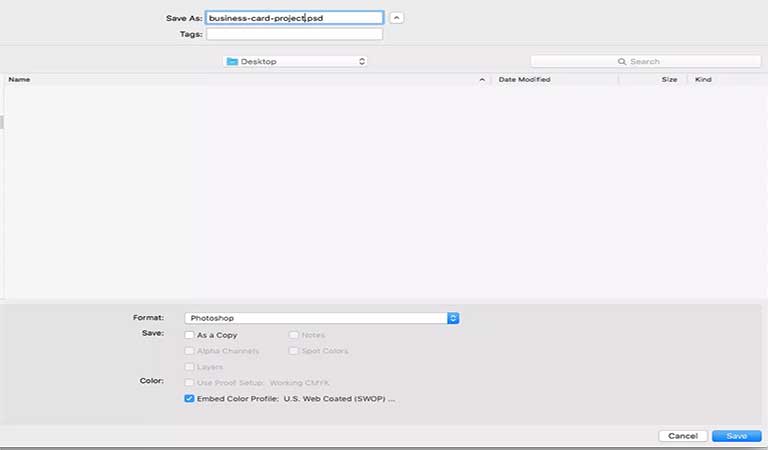Toggle the Notes checkbox
The image size is (768, 450).
294,335
